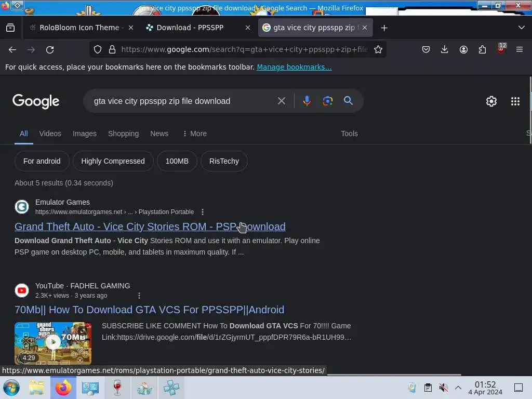The width and height of the screenshot is (532, 399).
Task: Close the gta vice city Google tab
Action: (x=365, y=28)
